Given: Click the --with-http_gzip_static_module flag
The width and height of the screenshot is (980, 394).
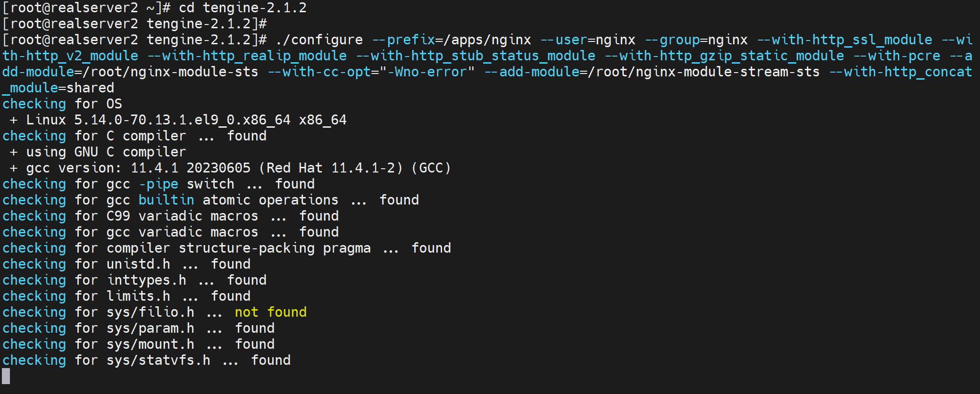Looking at the screenshot, I should (724, 56).
